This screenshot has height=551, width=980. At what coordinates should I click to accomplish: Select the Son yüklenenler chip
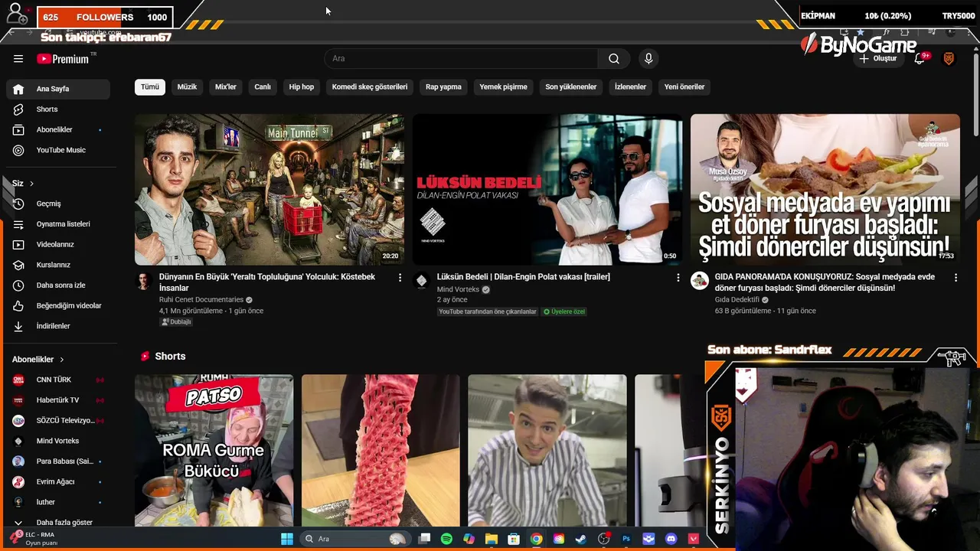tap(571, 87)
